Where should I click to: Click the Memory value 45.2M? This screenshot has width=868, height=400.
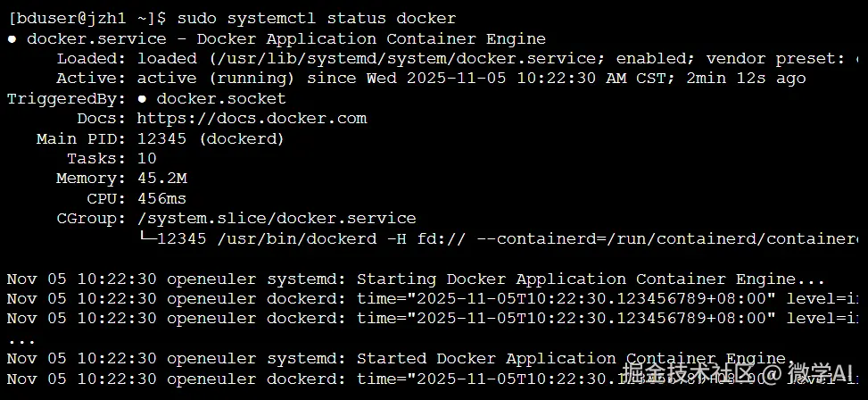click(162, 179)
